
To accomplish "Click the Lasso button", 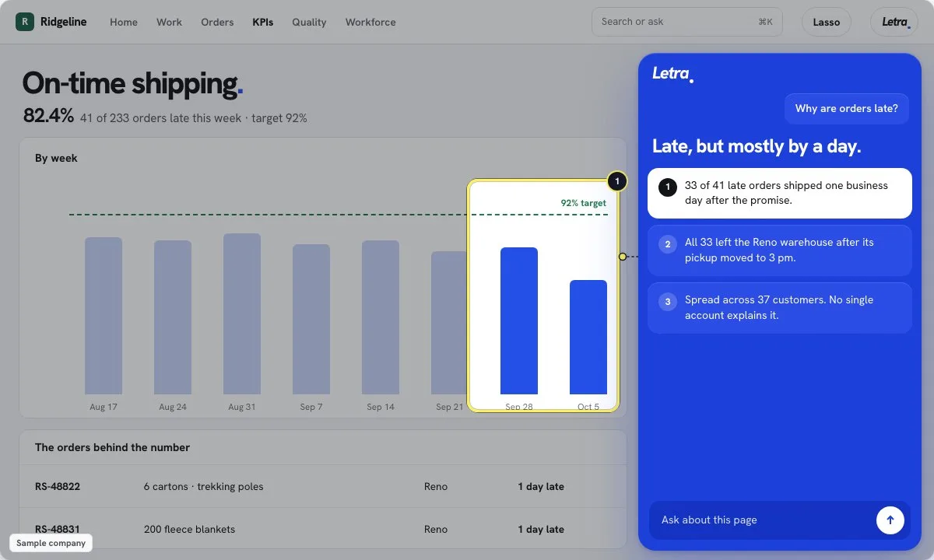I will (x=827, y=22).
